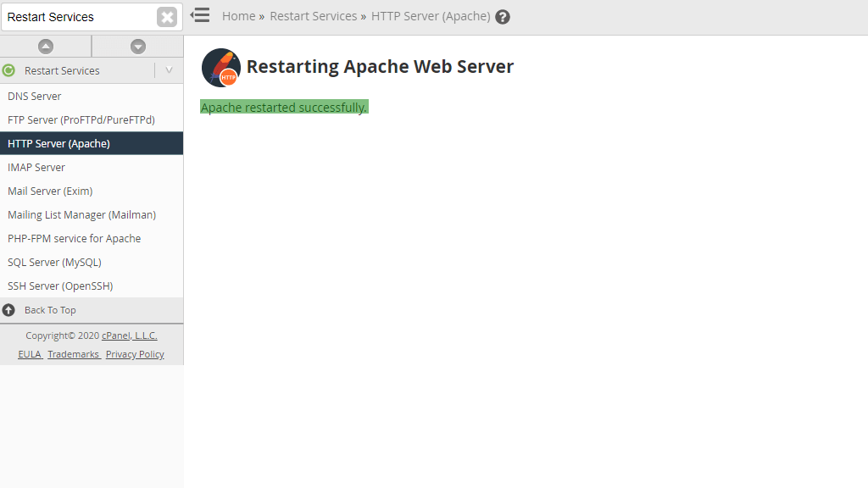
Task: Collapse the Restart Services section chevron
Action: point(169,70)
